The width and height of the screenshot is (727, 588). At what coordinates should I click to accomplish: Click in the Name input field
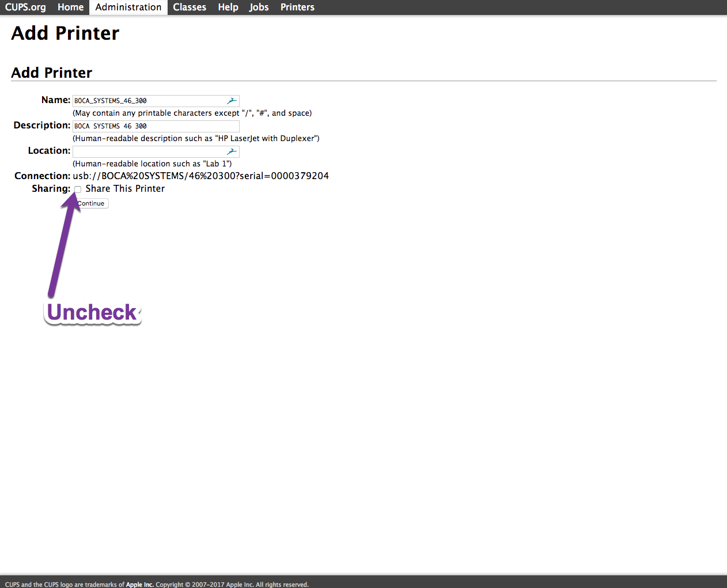coord(156,101)
